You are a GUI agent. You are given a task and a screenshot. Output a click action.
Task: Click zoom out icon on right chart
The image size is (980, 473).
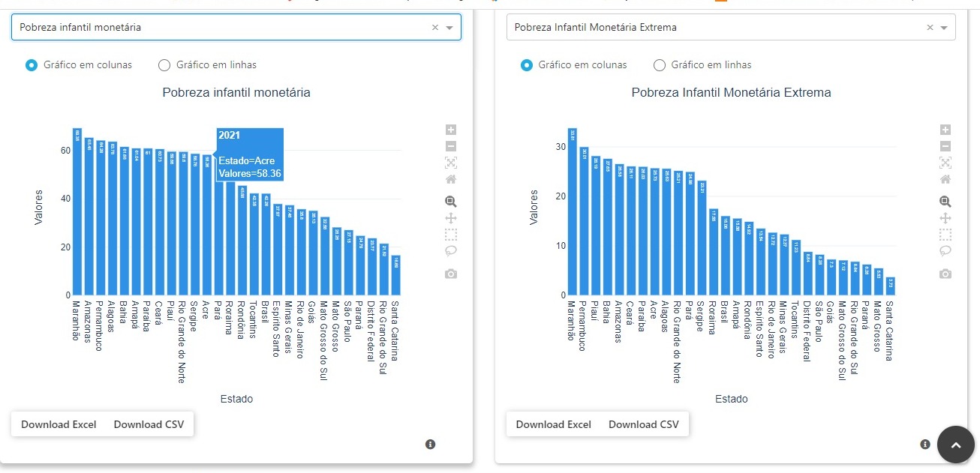[945, 146]
